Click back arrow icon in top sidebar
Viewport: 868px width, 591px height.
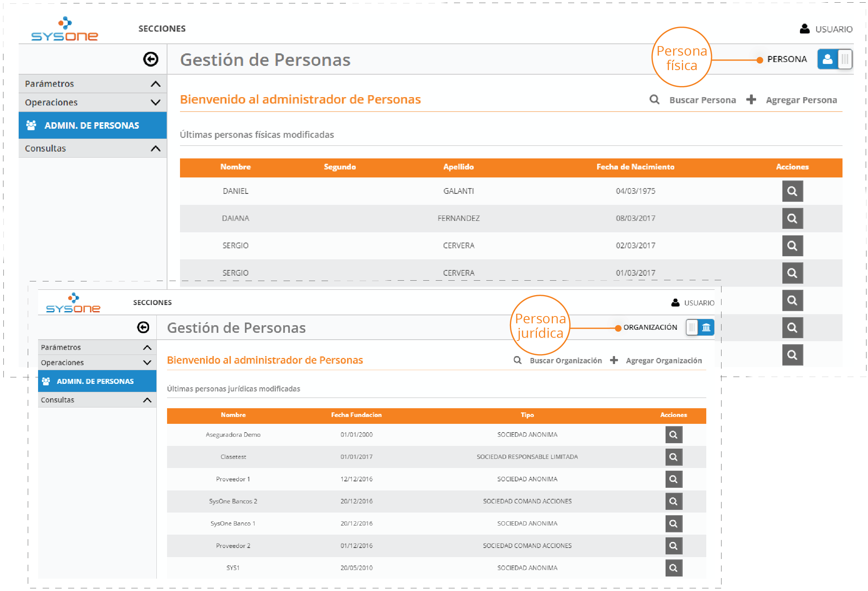coord(151,59)
